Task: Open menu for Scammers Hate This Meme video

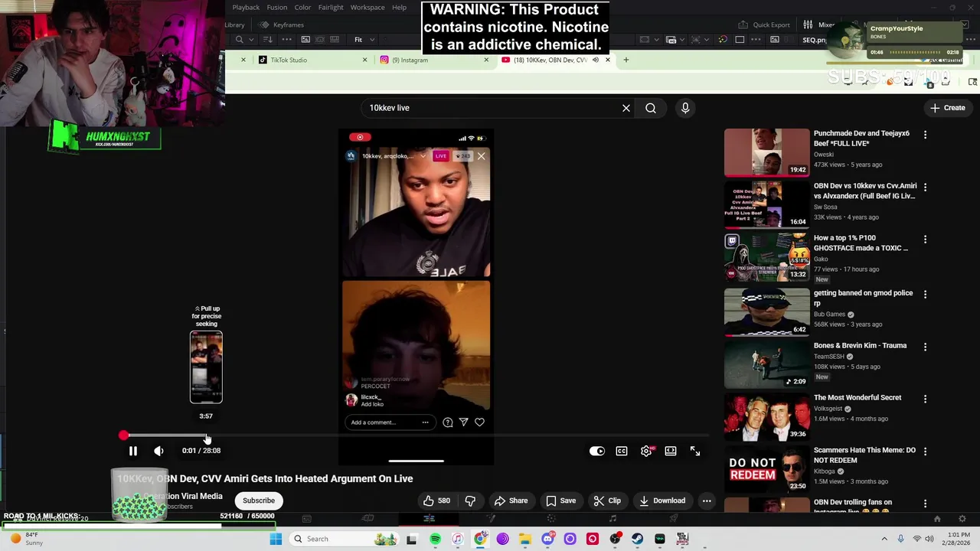Action: point(925,452)
